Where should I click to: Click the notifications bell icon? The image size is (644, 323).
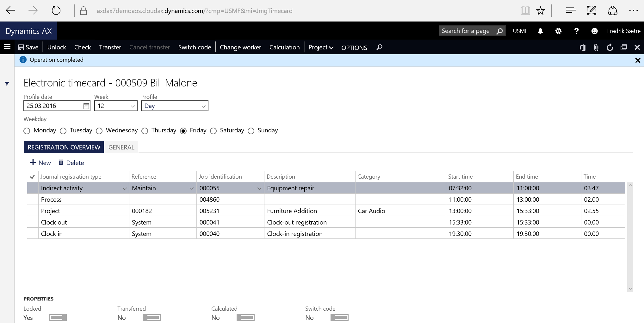(x=540, y=31)
